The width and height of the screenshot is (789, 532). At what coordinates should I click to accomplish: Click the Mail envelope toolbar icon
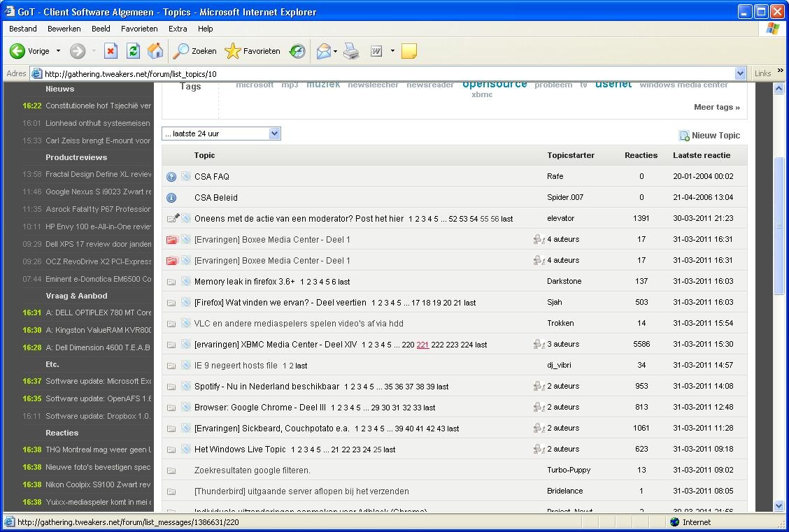(323, 51)
